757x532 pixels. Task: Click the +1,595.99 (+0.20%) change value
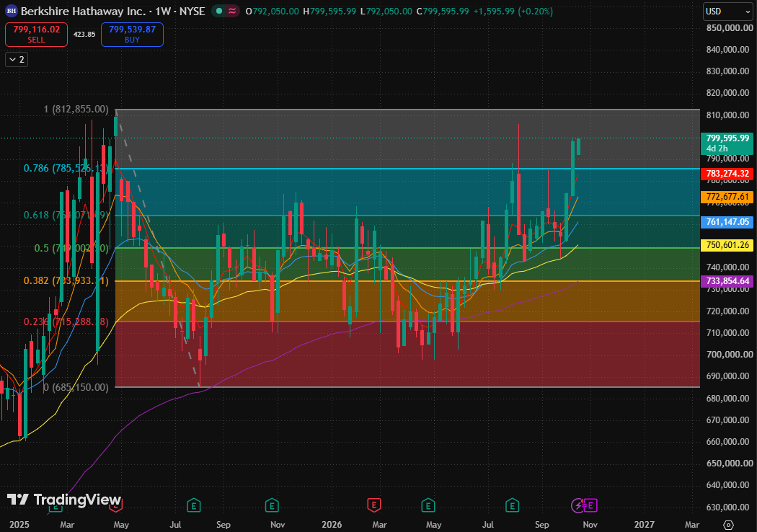(513, 11)
